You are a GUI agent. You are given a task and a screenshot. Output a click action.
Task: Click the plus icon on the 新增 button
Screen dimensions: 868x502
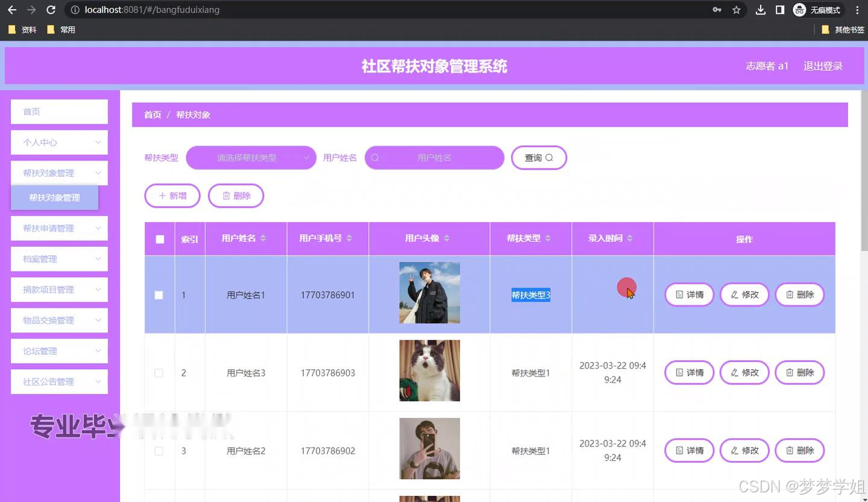click(164, 195)
